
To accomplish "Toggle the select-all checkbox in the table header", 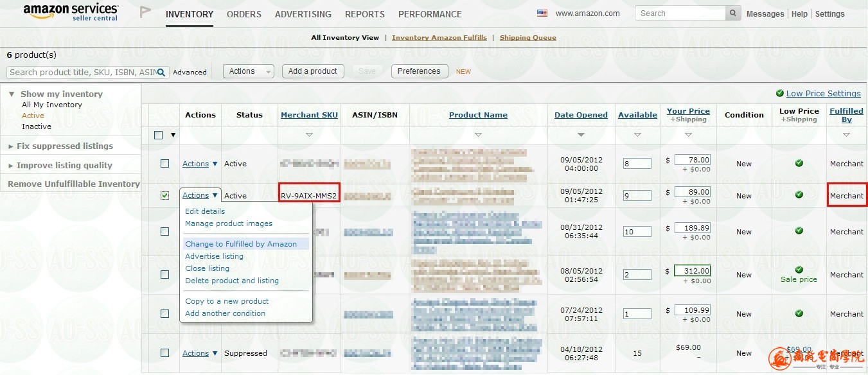I will [x=159, y=135].
